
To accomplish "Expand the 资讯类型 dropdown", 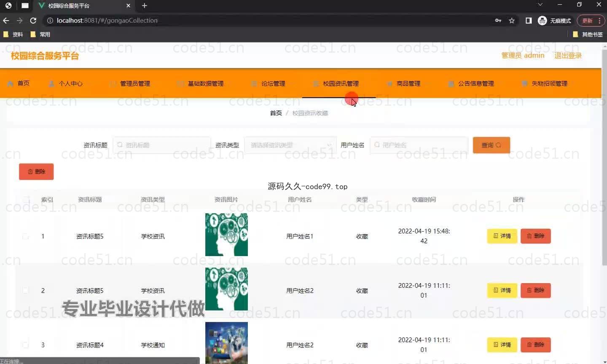I will (x=290, y=145).
